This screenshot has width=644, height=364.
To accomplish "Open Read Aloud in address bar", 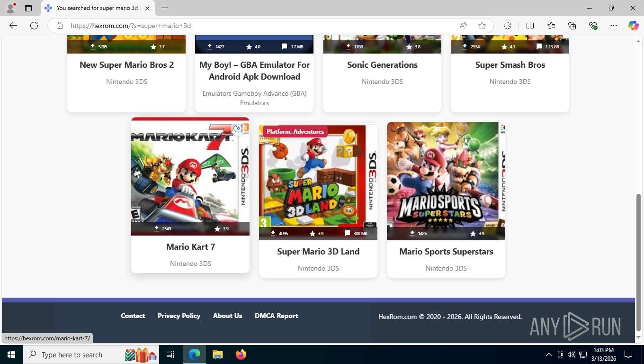I will pos(463,26).
